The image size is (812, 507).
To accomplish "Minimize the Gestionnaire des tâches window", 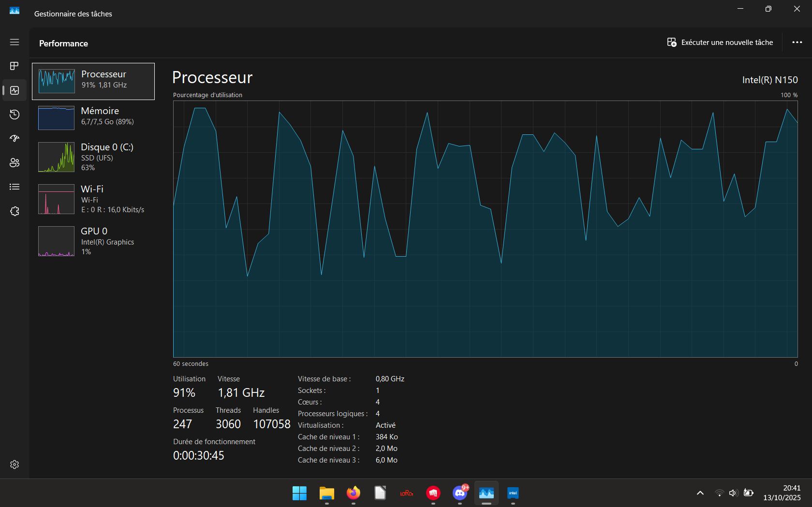I will (x=740, y=9).
